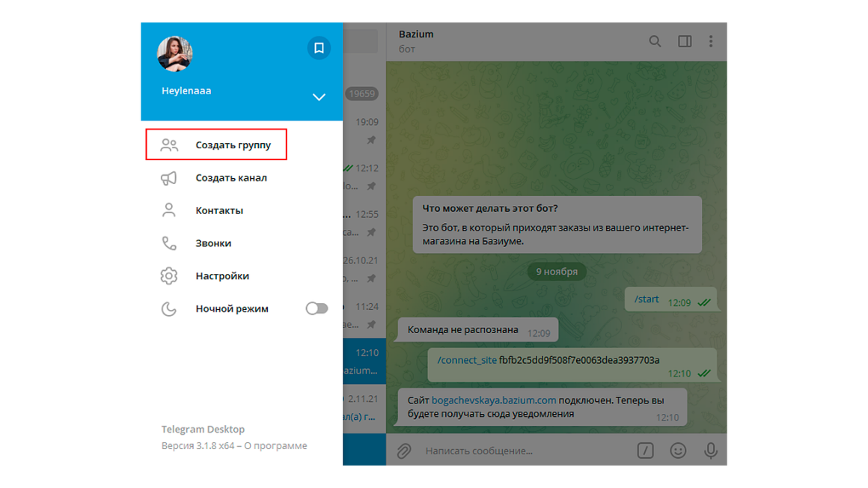Screen dimensions: 868x488
Task: Click the Heylenaaa profile avatar
Action: click(175, 54)
